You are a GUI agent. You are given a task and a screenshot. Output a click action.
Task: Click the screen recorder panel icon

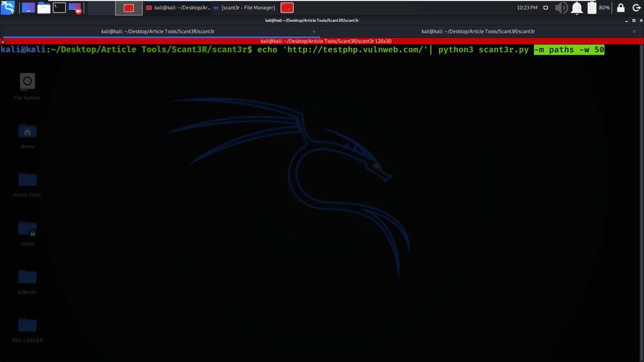tap(75, 8)
